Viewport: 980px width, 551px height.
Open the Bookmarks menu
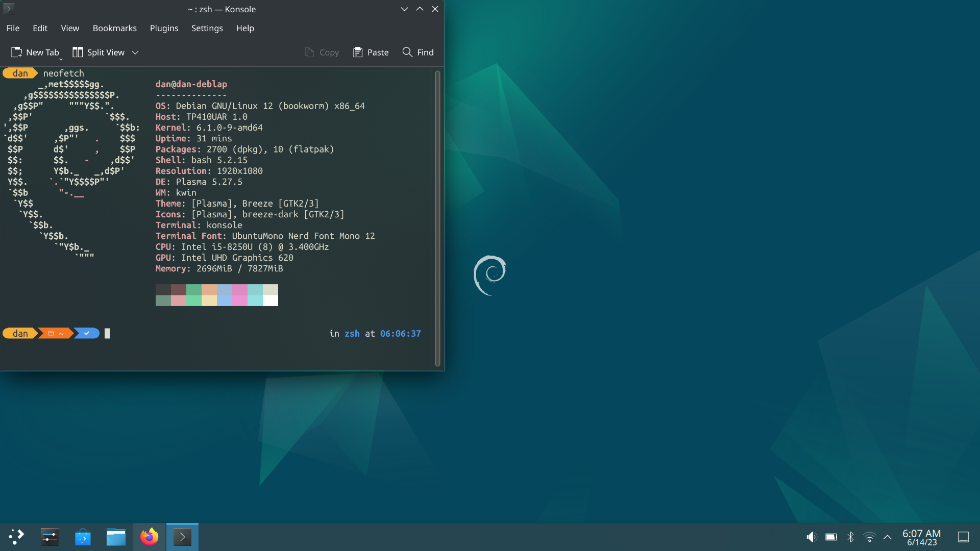114,28
